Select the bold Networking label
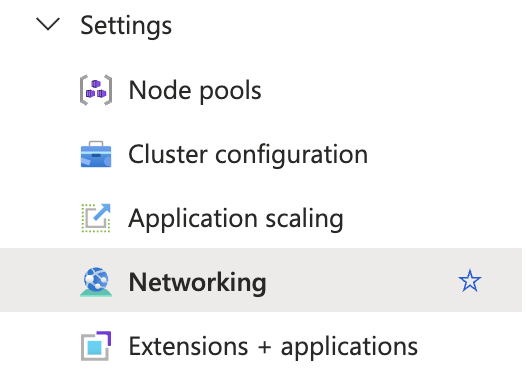 [x=198, y=282]
